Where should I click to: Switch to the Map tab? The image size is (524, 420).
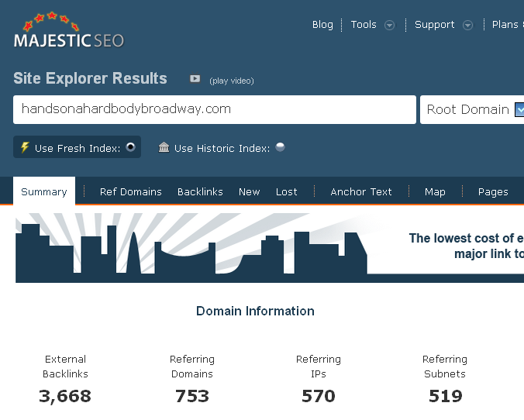(435, 192)
